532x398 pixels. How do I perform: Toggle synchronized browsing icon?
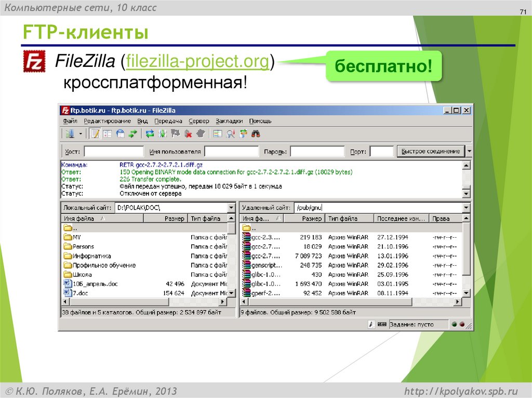tap(243, 134)
